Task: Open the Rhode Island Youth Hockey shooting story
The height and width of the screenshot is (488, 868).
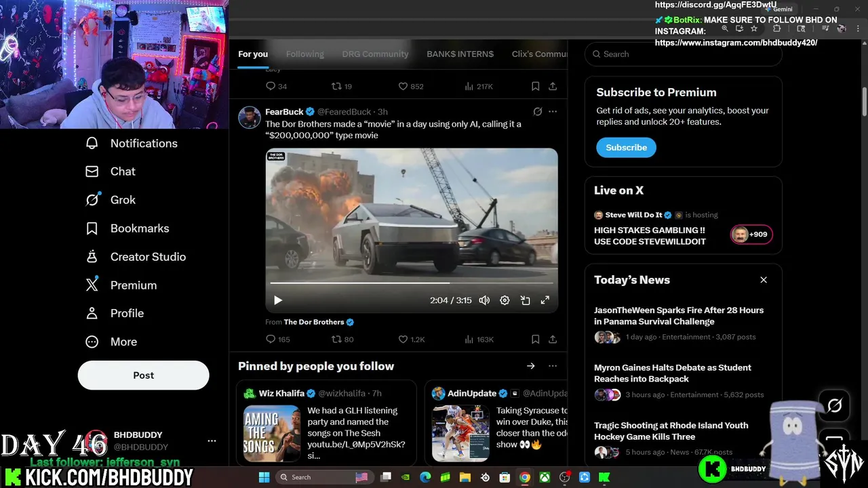Action: pos(671,431)
